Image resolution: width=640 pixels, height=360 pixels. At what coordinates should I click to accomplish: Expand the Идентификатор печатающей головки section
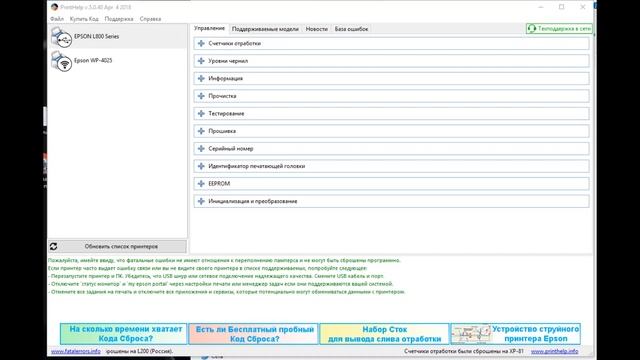391,166
